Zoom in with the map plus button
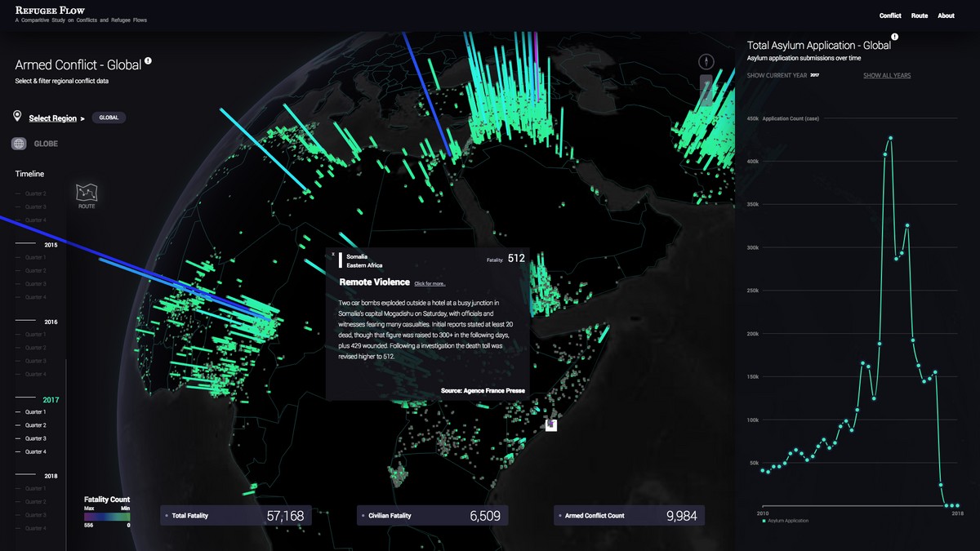Image resolution: width=980 pixels, height=551 pixels. (x=706, y=82)
